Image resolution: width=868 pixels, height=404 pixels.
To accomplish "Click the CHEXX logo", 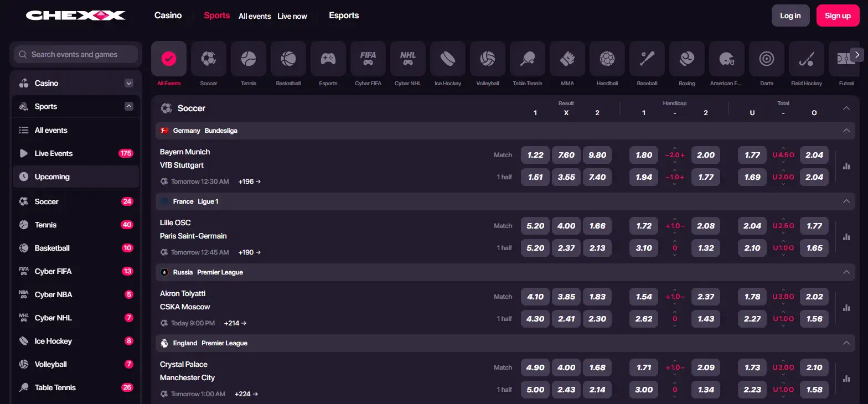I will [x=76, y=15].
